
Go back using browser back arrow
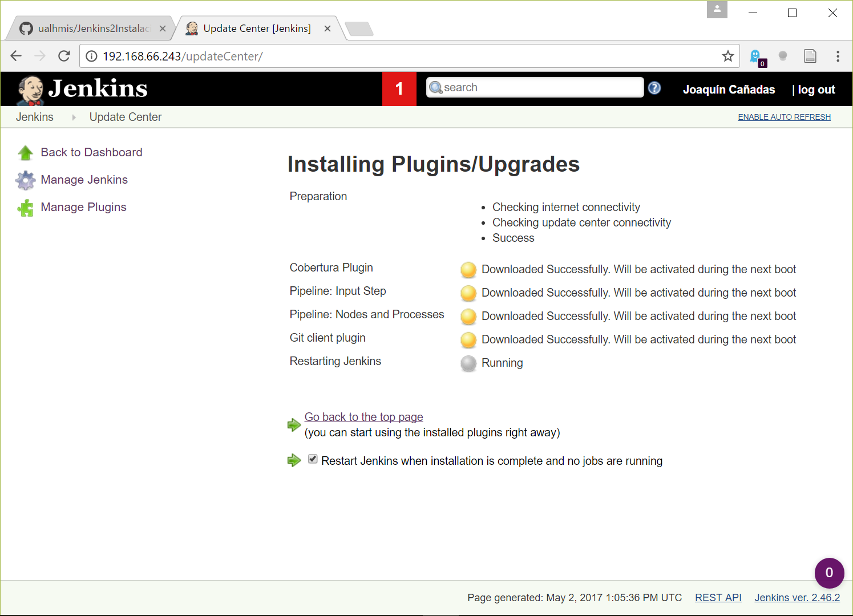[x=16, y=56]
